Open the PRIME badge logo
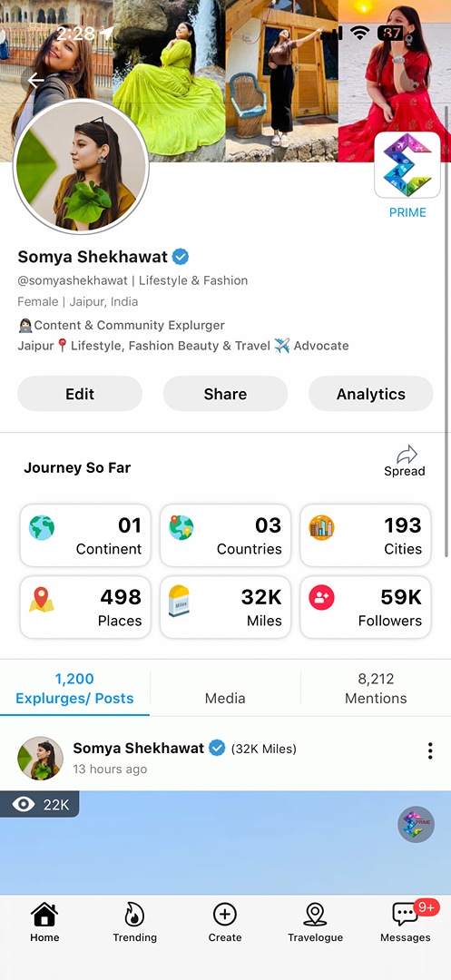Image resolution: width=451 pixels, height=980 pixels. point(407,165)
